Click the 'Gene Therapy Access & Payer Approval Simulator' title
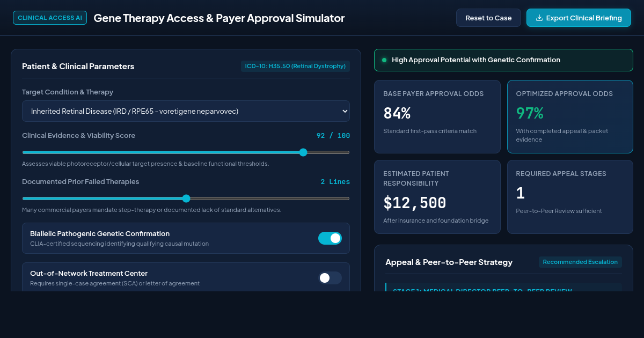644x338 pixels. tap(219, 18)
